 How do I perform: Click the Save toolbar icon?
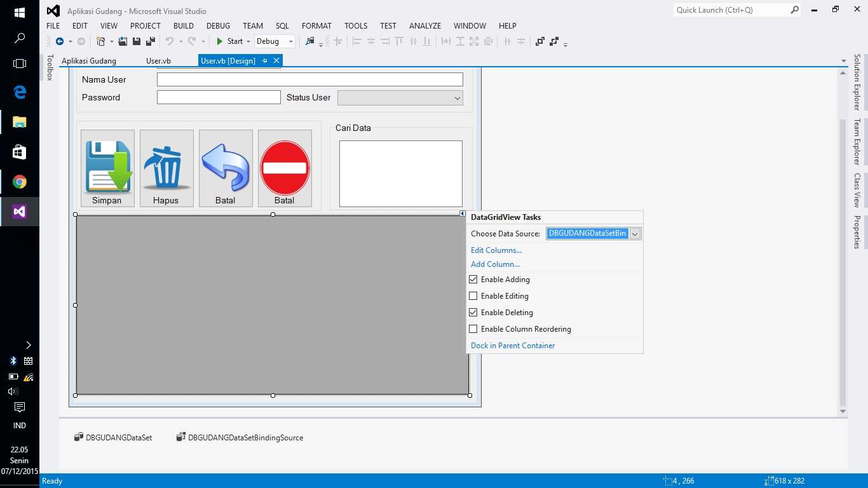click(x=137, y=41)
